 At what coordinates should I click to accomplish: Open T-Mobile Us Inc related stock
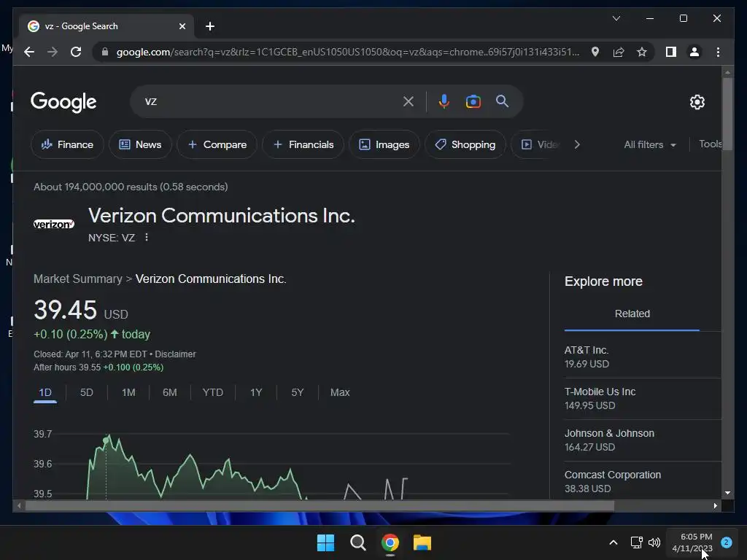(642, 399)
